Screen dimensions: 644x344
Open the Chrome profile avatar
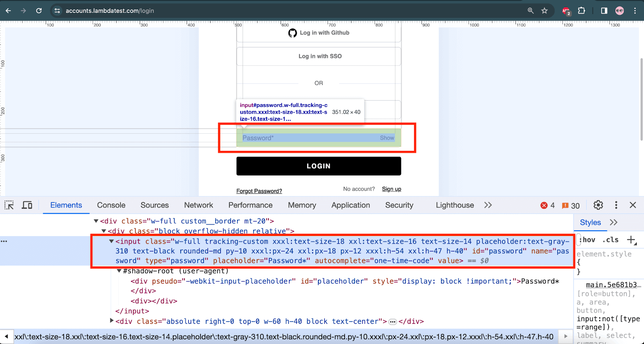click(x=619, y=11)
